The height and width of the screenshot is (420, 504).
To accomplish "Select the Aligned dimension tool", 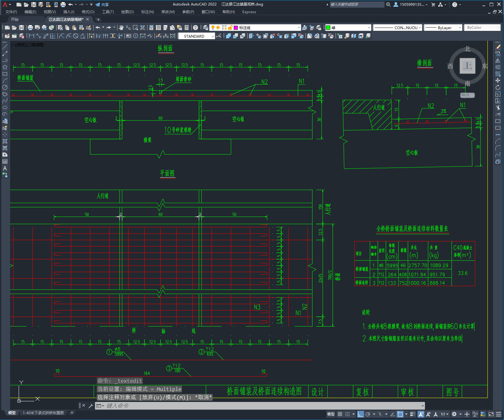I will (x=39, y=36).
